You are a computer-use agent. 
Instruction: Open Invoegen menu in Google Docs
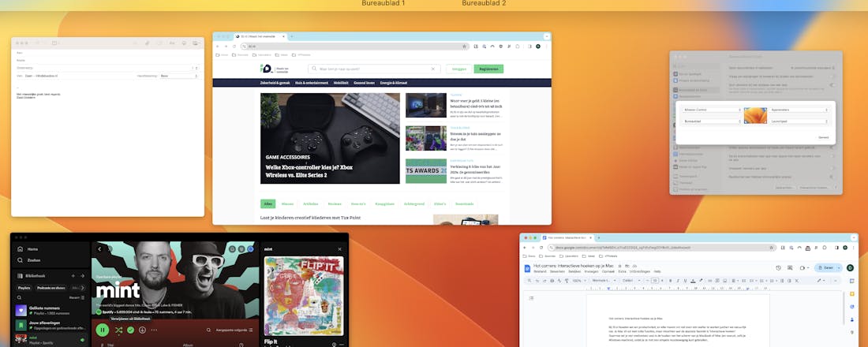tap(591, 271)
